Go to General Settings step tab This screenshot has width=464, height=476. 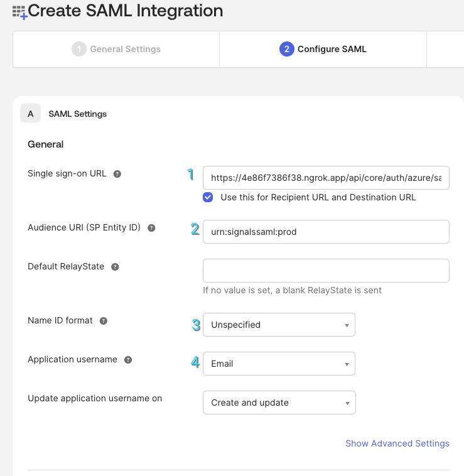click(116, 49)
